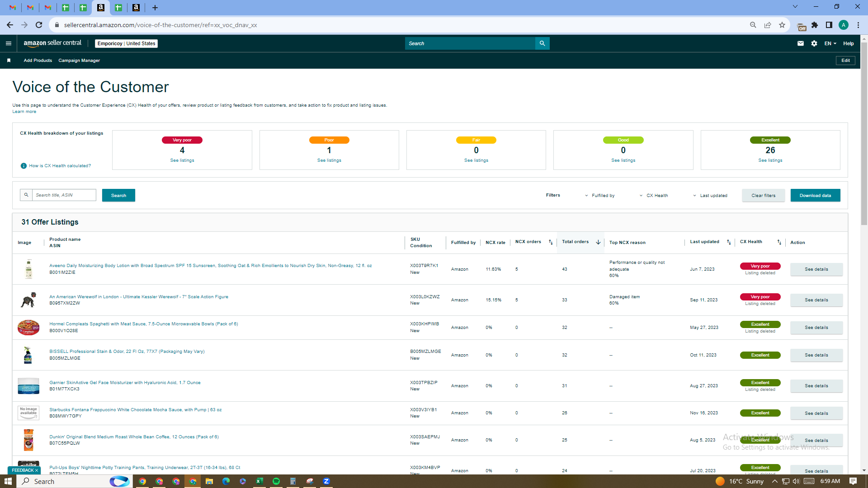Open the Chrome tab search chevron
The height and width of the screenshot is (488, 868).
795,7
